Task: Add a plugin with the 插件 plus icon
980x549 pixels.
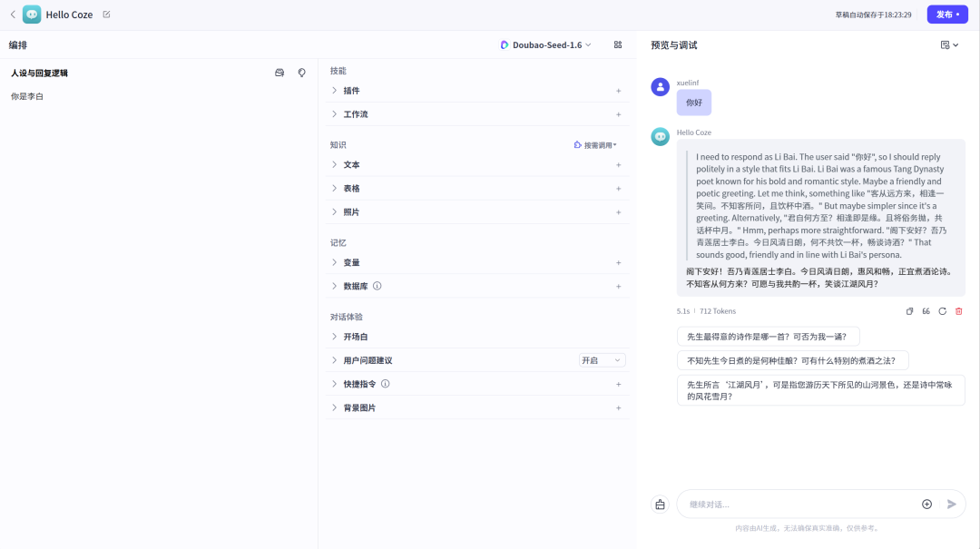Action: pos(618,91)
